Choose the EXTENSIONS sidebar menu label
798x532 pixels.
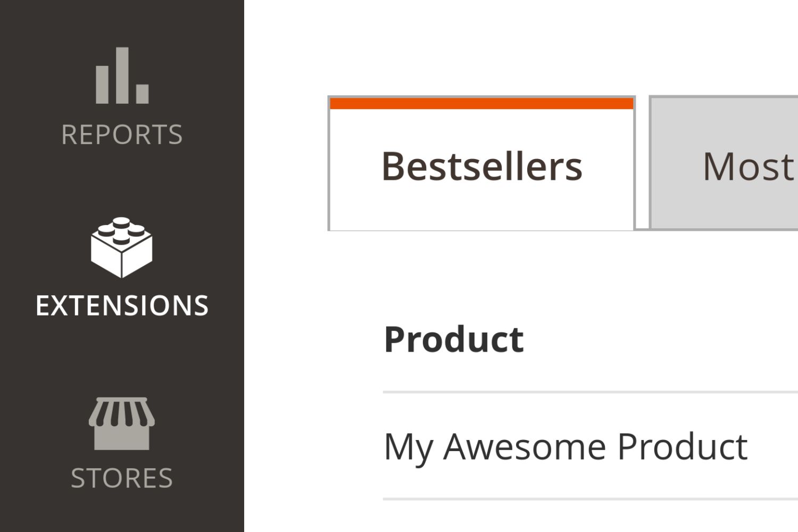(122, 305)
